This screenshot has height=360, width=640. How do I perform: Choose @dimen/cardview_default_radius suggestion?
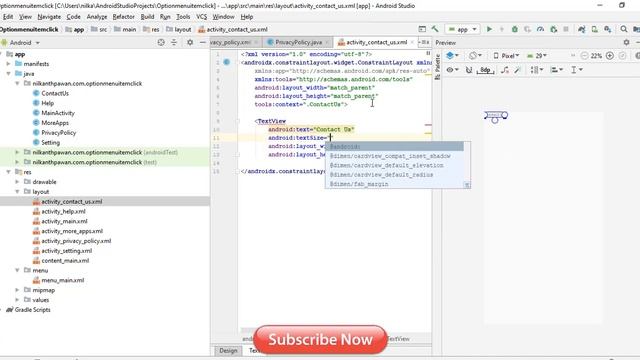(x=394, y=175)
